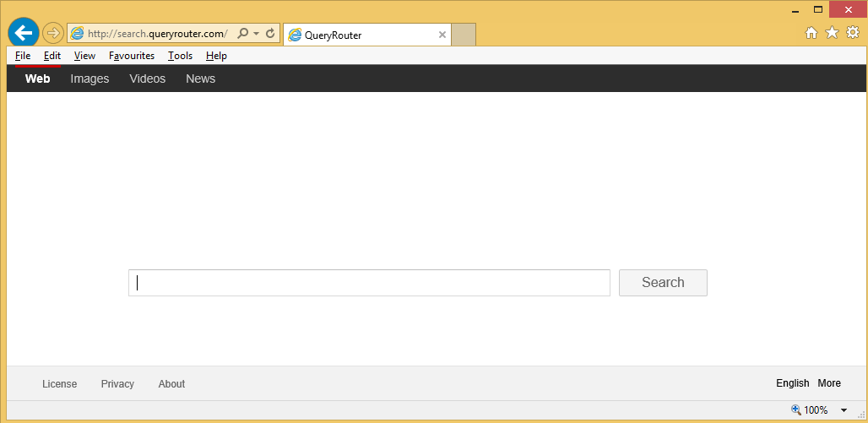Viewport: 868px width, 423px height.
Task: Maximize the browser window
Action: [x=817, y=10]
